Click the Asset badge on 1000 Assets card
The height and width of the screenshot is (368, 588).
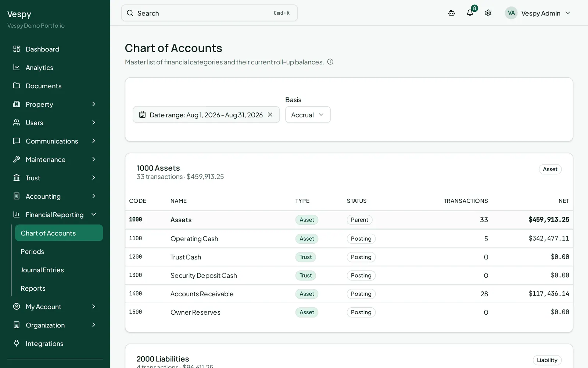tap(550, 169)
